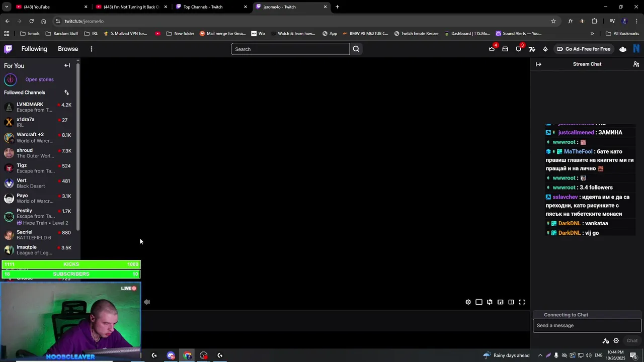Open Sacriel BATTLEFIELD 6 channel
The image size is (644, 362).
[38, 235]
